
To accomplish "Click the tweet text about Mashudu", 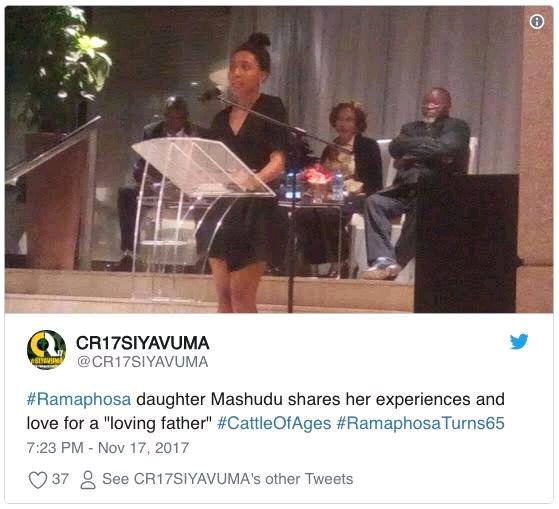I will [x=266, y=411].
